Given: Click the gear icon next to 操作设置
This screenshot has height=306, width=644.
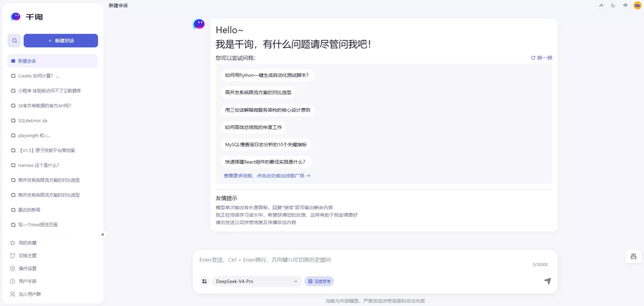Looking at the screenshot, I should click(x=13, y=268).
